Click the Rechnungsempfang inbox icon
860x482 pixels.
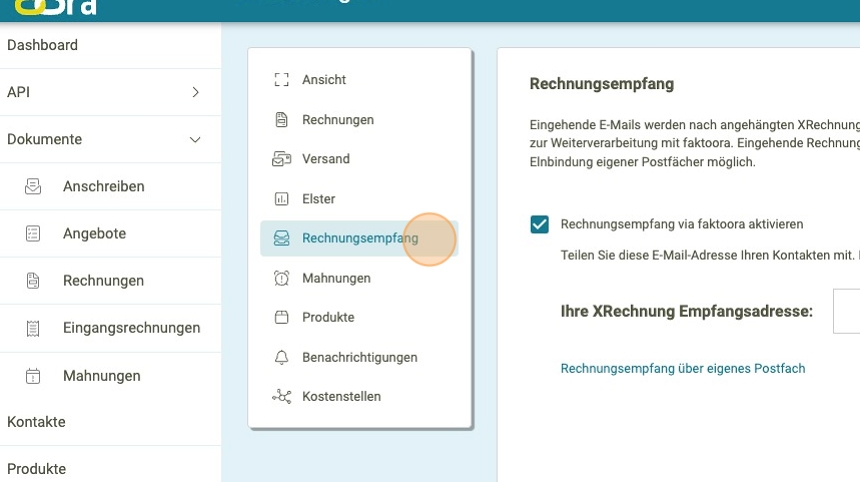pyautogui.click(x=281, y=238)
